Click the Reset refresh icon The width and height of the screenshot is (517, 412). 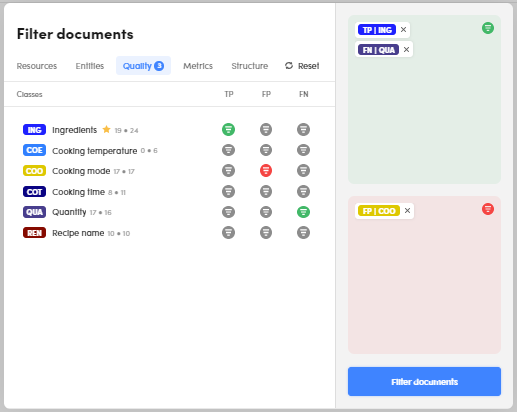pos(289,66)
